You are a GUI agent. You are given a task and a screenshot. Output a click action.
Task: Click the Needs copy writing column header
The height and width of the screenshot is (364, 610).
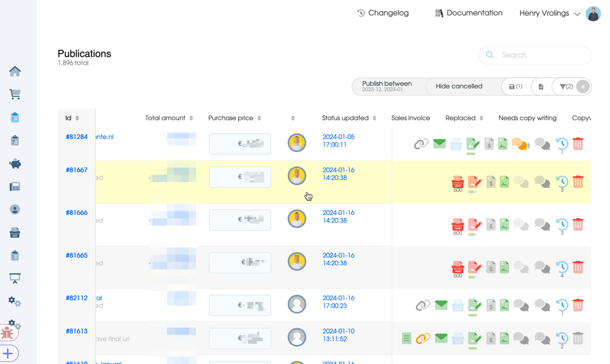click(x=527, y=118)
